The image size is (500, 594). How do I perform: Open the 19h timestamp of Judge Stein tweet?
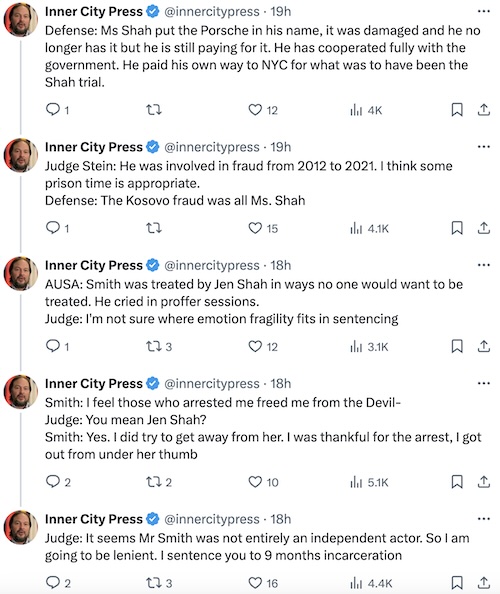281,147
